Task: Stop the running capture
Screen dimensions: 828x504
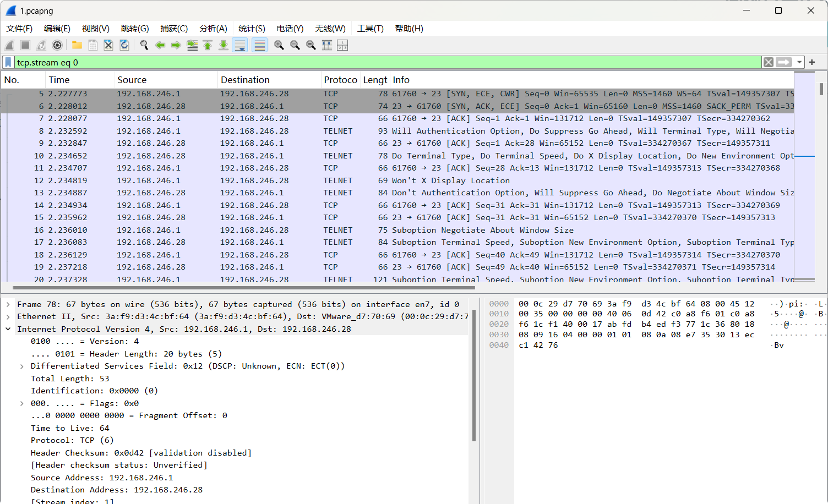Action: (x=25, y=45)
